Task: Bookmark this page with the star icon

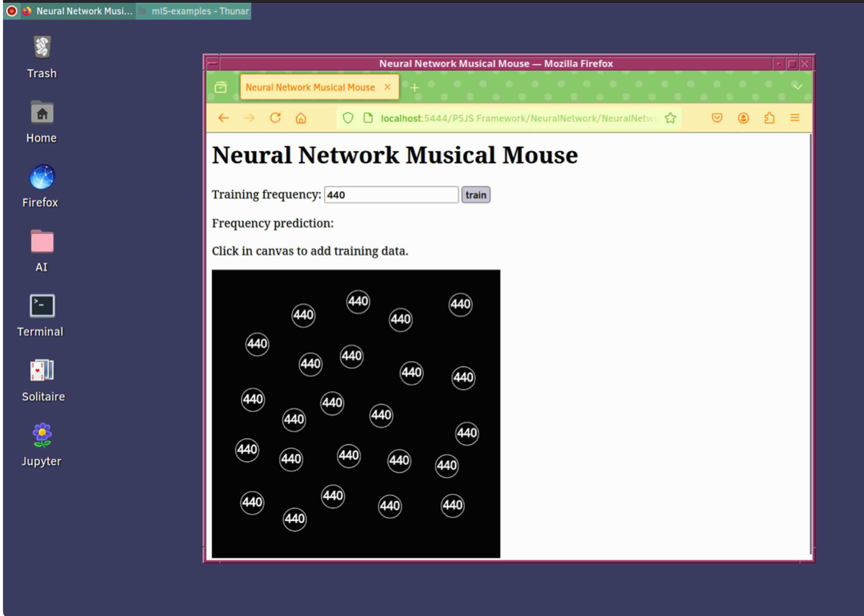Action: click(x=670, y=118)
